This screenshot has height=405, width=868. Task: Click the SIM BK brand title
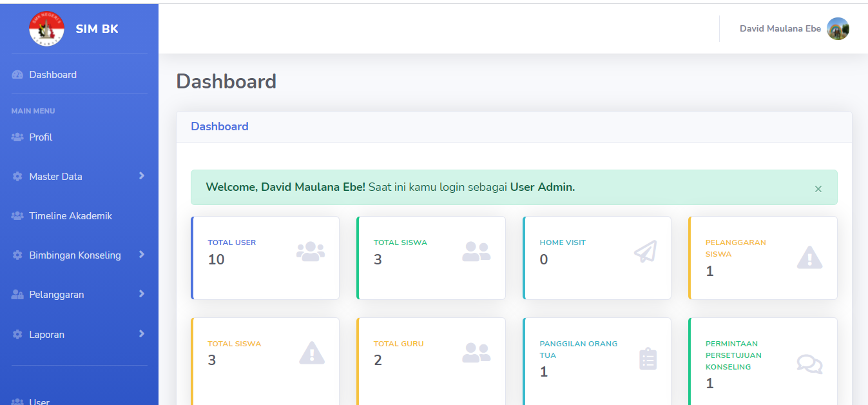coord(97,29)
